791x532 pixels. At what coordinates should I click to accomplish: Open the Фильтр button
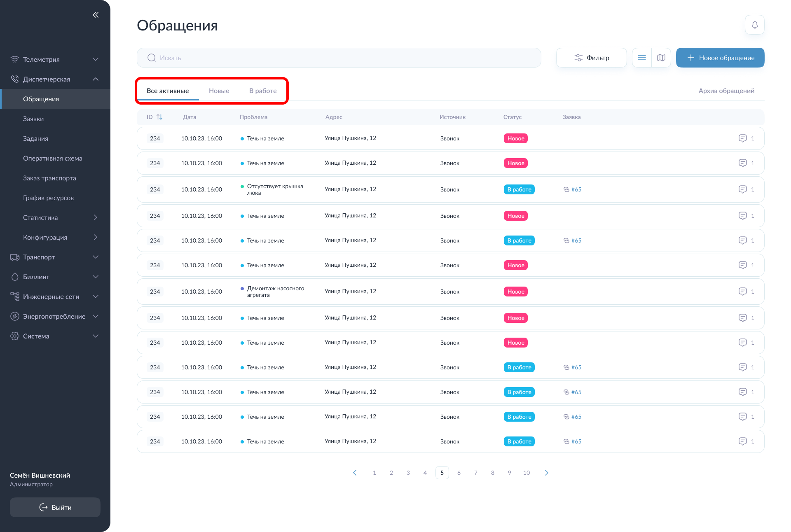(x=591, y=58)
